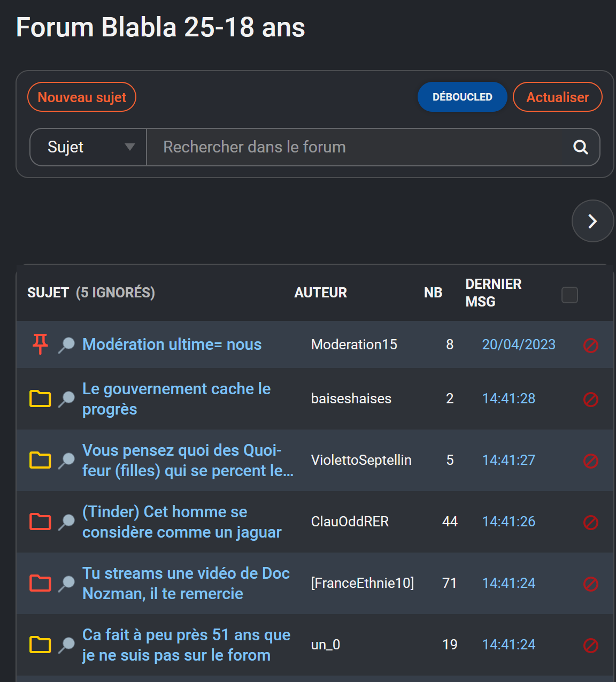Image resolution: width=616 pixels, height=682 pixels.
Task: Create a topic with the Nouveau sujet button
Action: [82, 97]
